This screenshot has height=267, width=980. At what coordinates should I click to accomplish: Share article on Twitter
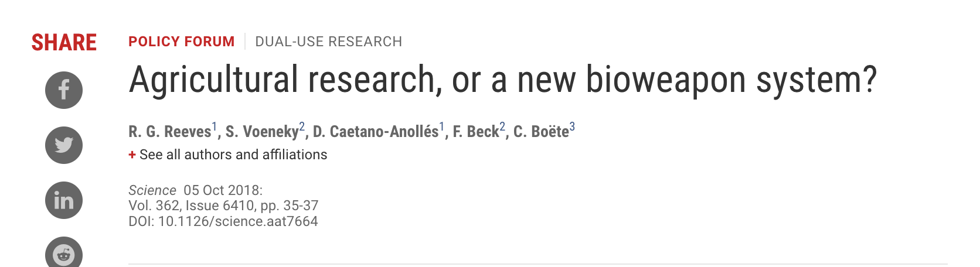point(64,145)
